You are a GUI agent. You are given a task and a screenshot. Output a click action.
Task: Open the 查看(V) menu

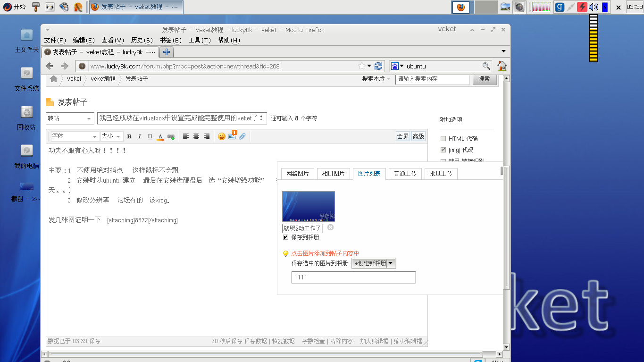113,41
